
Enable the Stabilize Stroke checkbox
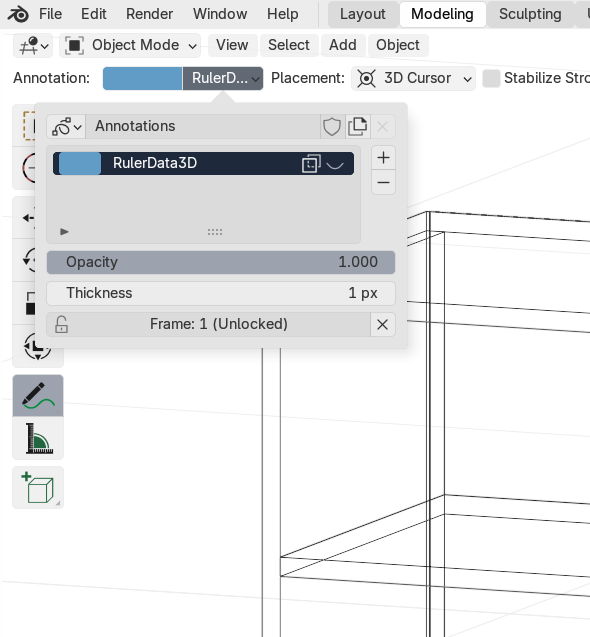click(x=491, y=78)
